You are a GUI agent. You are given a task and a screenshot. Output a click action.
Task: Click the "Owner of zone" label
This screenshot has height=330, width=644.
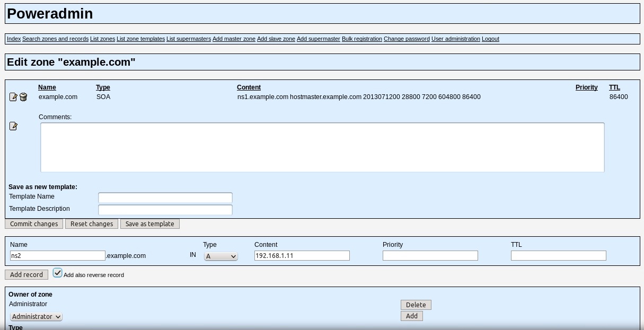(30, 295)
